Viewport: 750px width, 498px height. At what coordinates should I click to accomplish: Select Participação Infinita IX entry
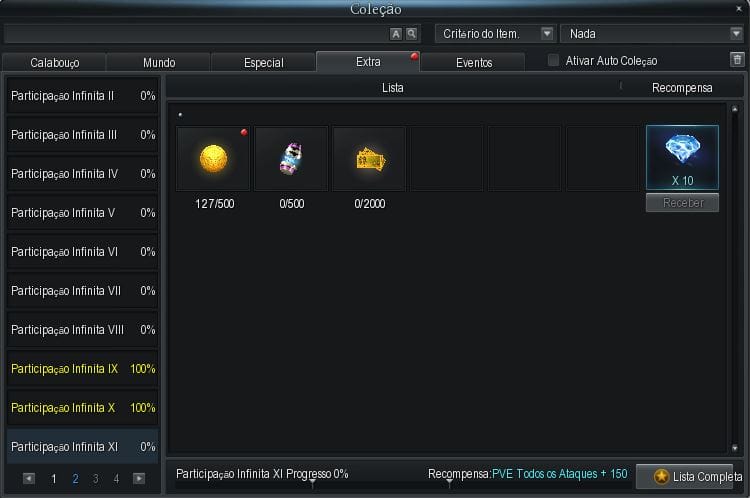pos(82,369)
